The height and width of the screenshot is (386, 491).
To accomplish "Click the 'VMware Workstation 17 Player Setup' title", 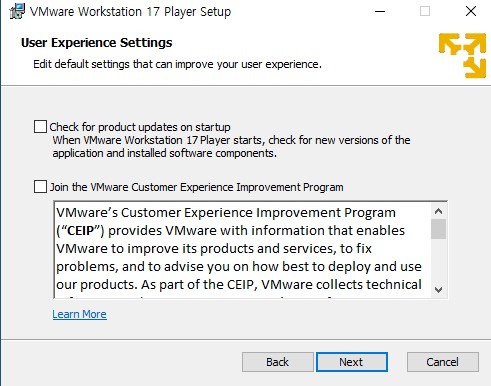I will pyautogui.click(x=130, y=12).
